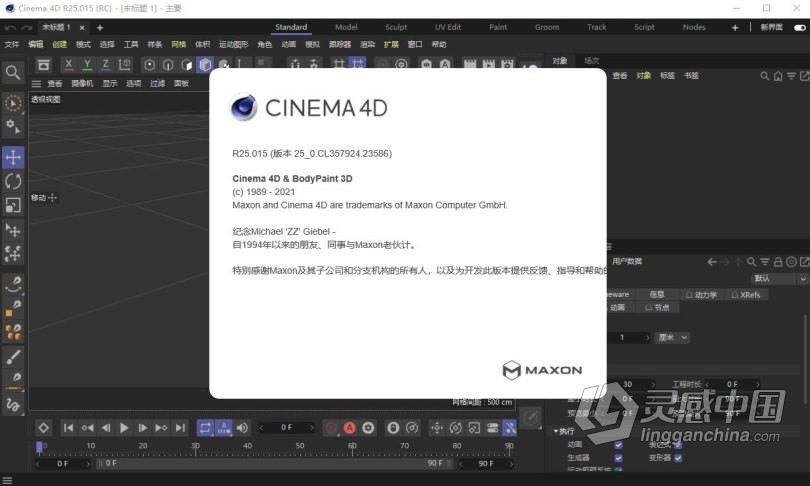This screenshot has width=810, height=486.
Task: Open the XRefs attribute tab
Action: point(746,295)
